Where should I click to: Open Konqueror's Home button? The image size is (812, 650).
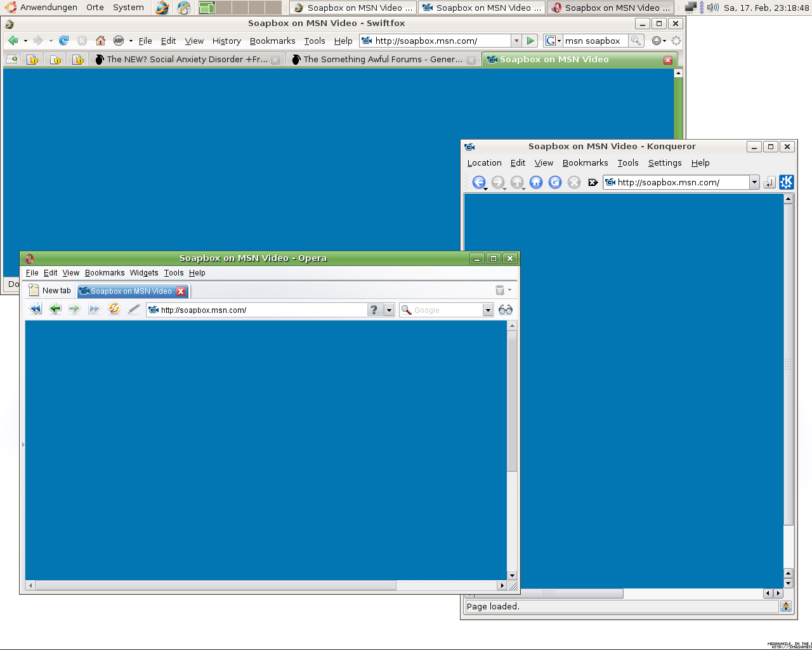pyautogui.click(x=536, y=182)
